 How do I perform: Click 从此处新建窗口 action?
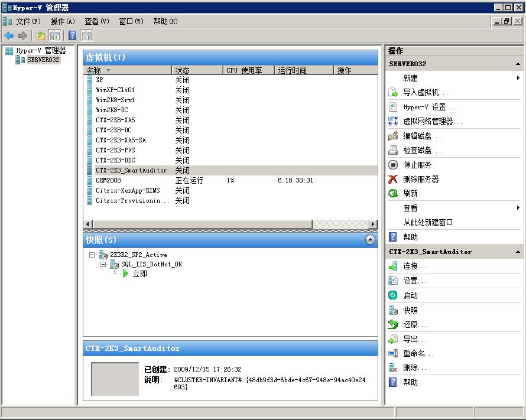click(428, 222)
